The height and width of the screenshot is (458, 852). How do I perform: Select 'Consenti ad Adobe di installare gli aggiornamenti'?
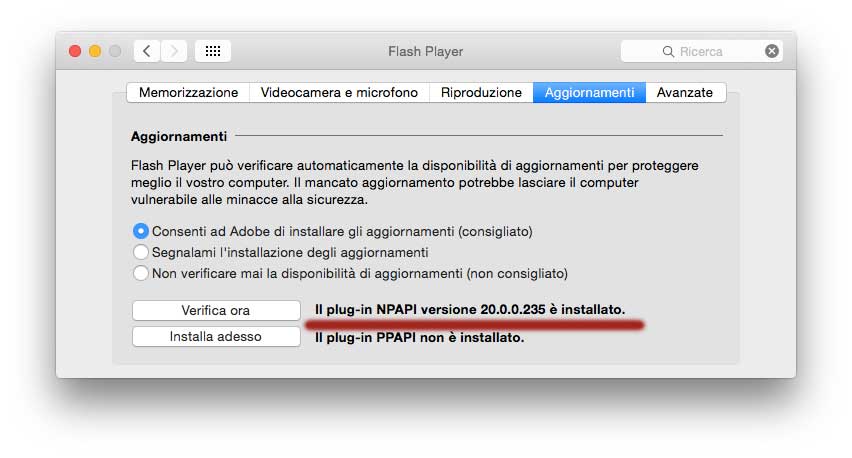point(141,231)
